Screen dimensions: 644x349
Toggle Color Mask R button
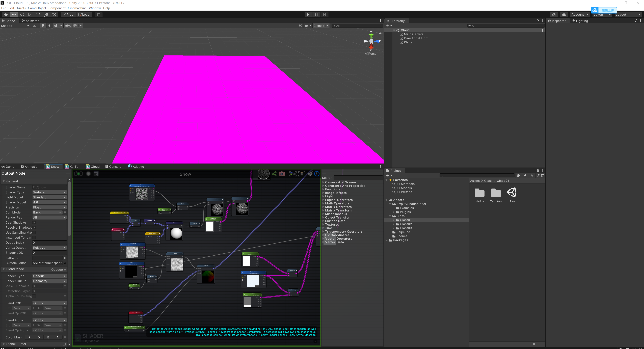pos(30,337)
